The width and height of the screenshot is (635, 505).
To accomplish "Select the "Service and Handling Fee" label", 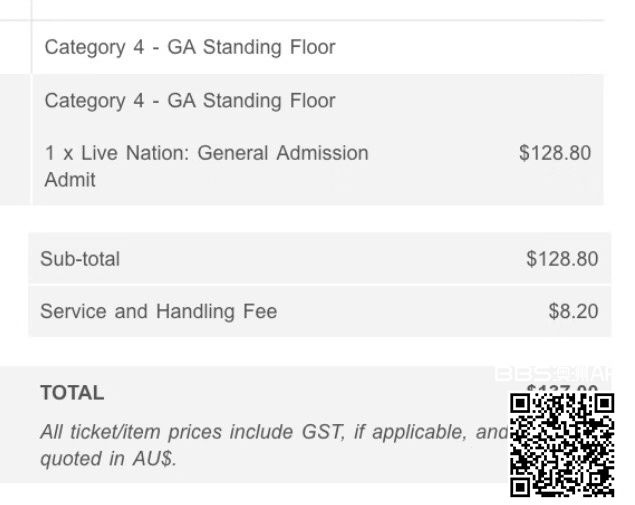I will pos(158,311).
